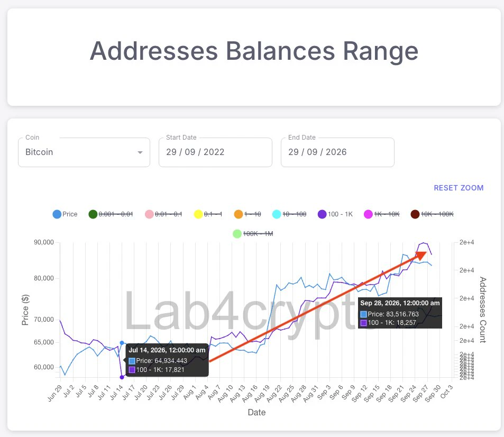Toggle the Price series legend swatch
This screenshot has width=504, height=437.
[57, 214]
